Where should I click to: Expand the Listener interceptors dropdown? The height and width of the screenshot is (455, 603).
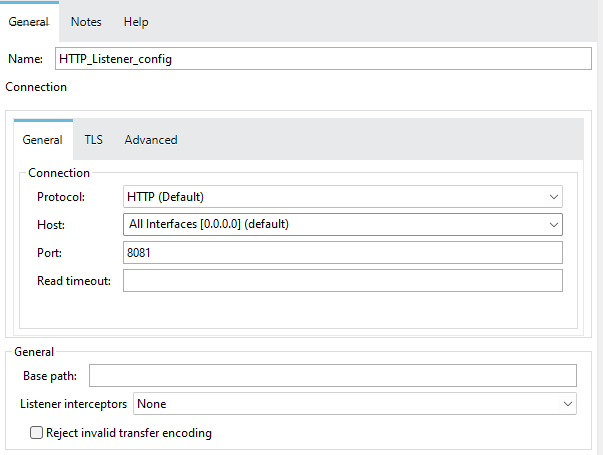coord(354,404)
